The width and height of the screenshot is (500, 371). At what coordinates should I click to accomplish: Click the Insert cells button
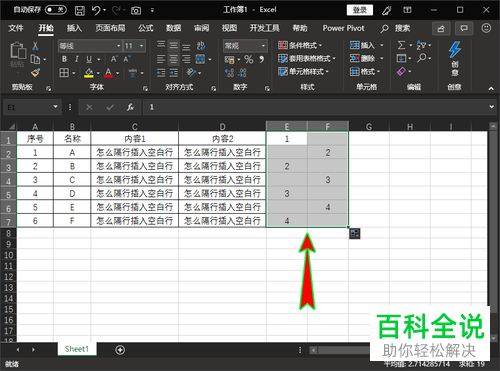(362, 45)
